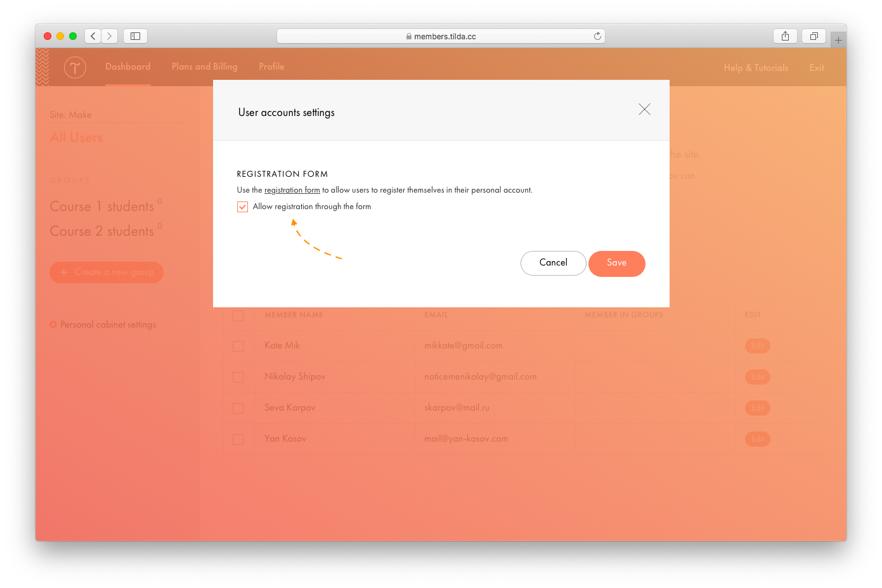Toggle Safari sidebar button
This screenshot has width=882, height=588.
pos(135,36)
